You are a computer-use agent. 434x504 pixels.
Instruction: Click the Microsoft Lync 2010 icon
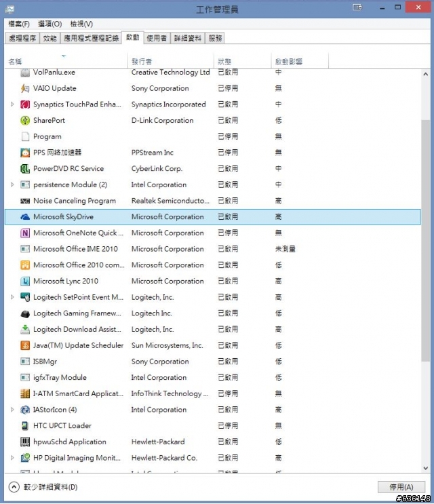click(25, 282)
